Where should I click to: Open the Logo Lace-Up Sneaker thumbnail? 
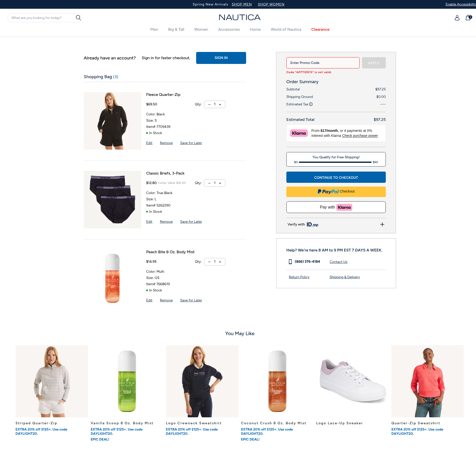(352, 381)
